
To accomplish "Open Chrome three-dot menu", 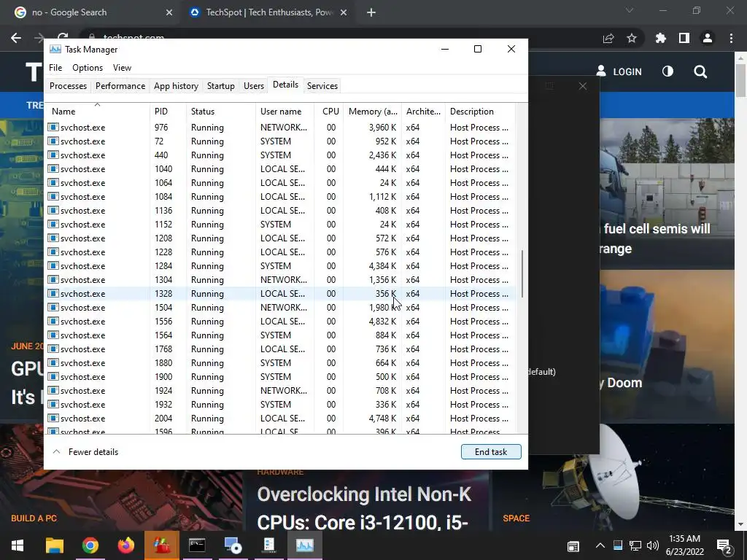I will [731, 38].
